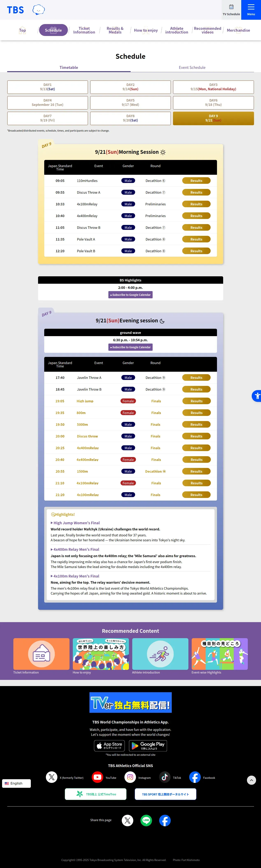Click the TVer free streaming banner
This screenshot has height=868, width=261.
[x=130, y=703]
